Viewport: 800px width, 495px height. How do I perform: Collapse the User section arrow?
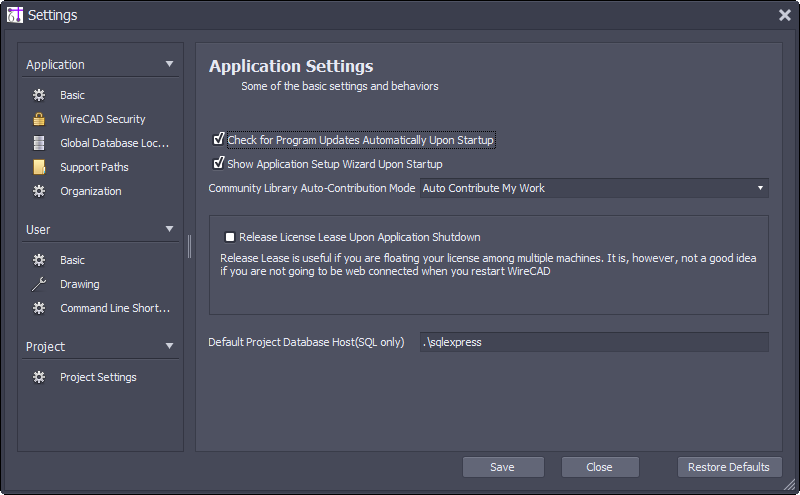[169, 229]
